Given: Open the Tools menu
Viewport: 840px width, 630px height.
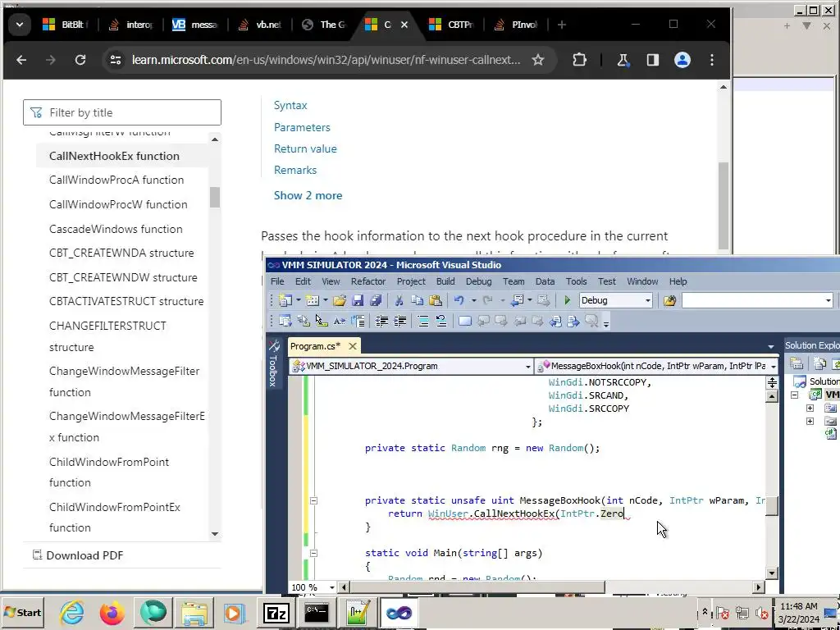Looking at the screenshot, I should point(577,281).
